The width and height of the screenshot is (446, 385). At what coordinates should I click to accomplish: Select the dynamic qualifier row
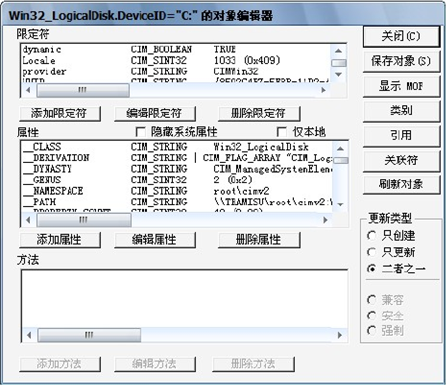pos(176,50)
